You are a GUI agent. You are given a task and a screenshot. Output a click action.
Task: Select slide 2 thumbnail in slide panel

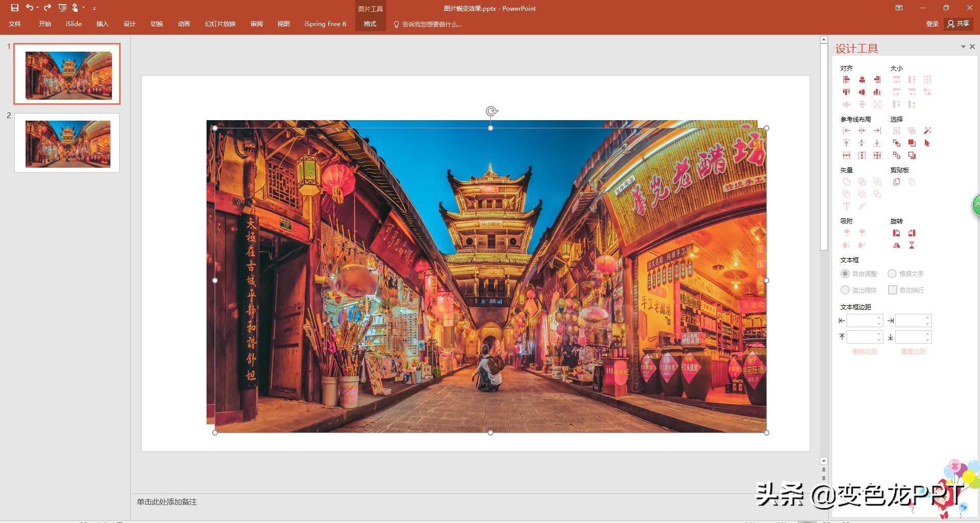click(x=66, y=143)
